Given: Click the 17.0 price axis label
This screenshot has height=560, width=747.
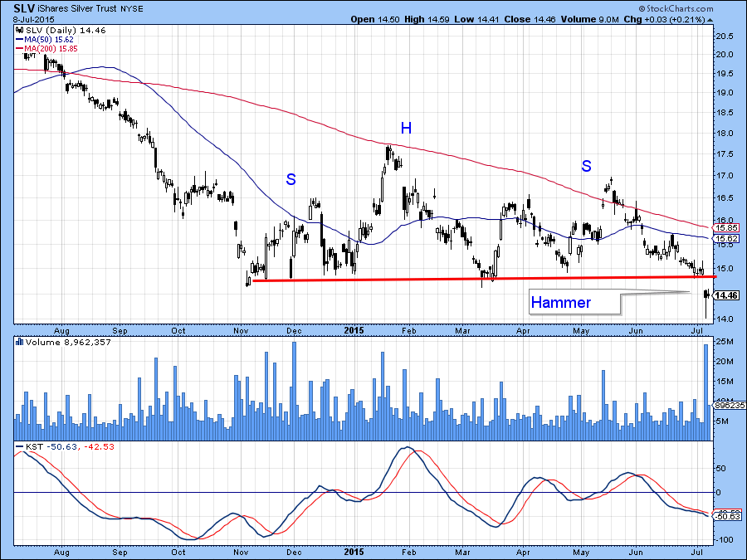Looking at the screenshot, I should click(x=724, y=176).
